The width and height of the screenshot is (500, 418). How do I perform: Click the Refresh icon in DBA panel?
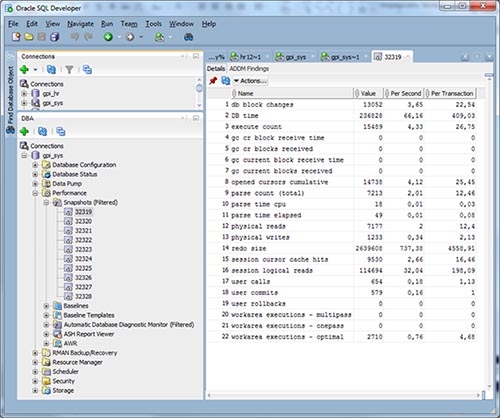42,131
